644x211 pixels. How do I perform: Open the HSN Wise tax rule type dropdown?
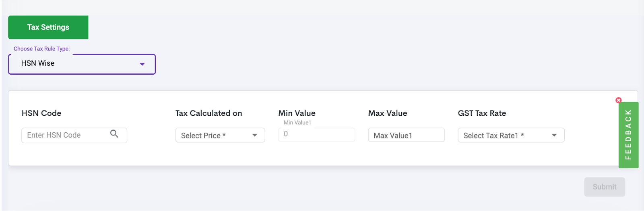(82, 64)
